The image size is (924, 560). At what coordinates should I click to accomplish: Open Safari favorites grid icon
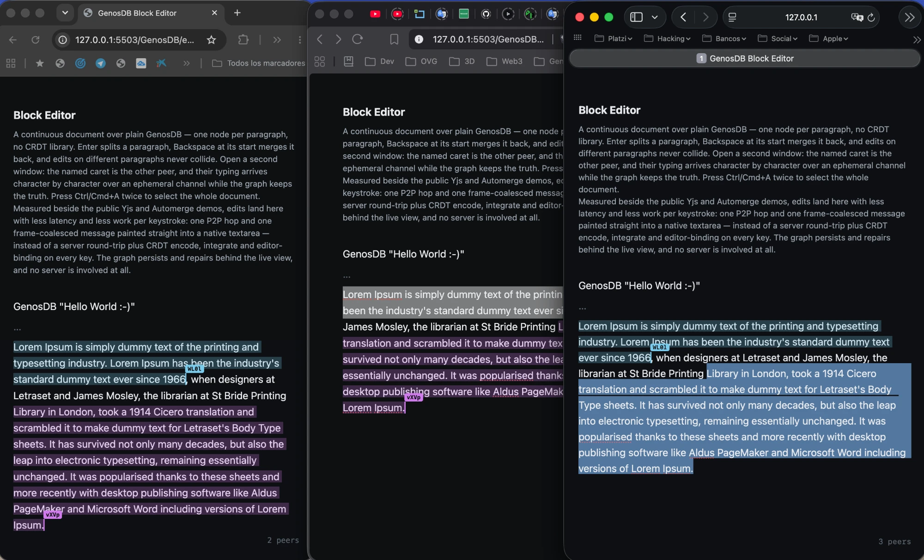(x=577, y=38)
